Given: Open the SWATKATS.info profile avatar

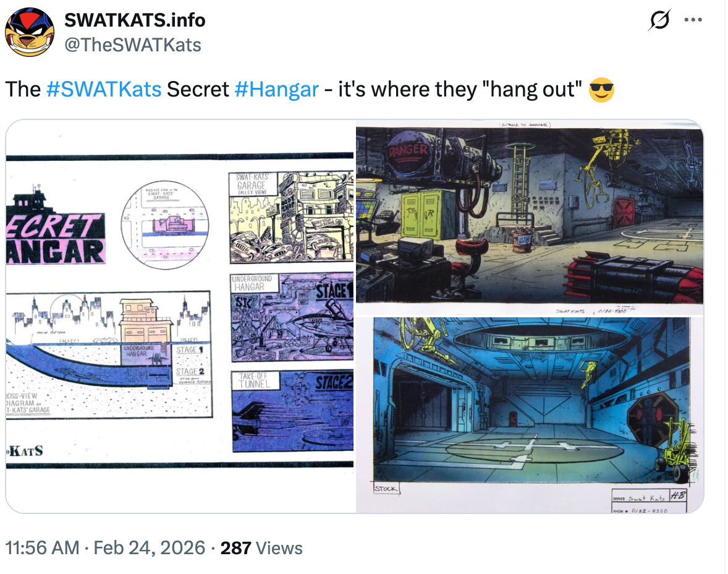Looking at the screenshot, I should point(30,32).
